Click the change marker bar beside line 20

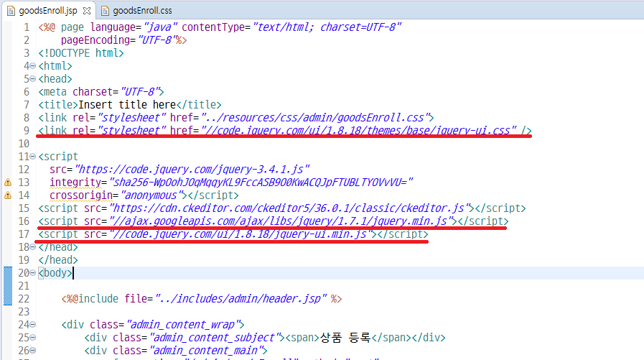pyautogui.click(x=8, y=286)
